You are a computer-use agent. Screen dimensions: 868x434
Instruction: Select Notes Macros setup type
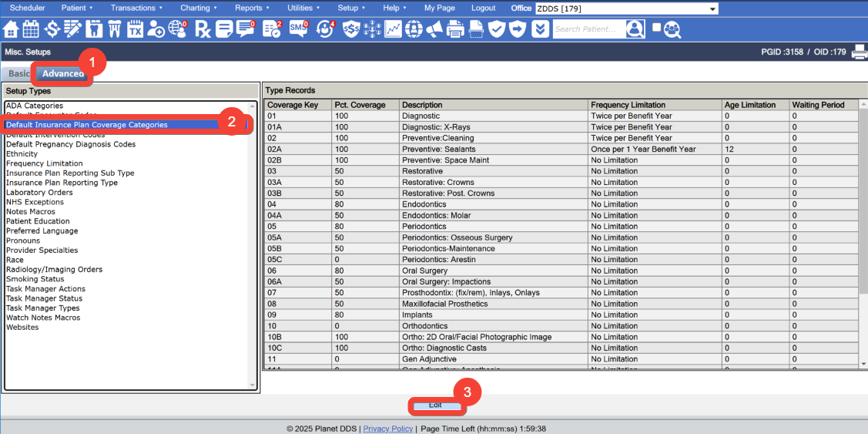tap(31, 212)
